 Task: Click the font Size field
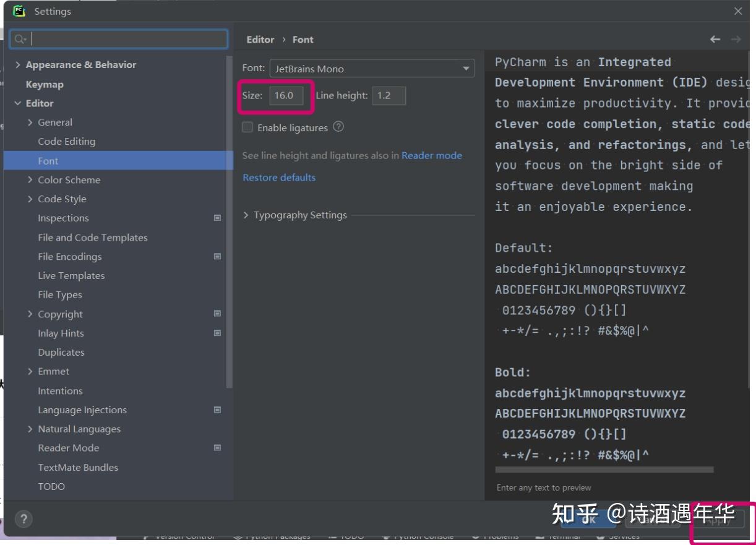[286, 95]
